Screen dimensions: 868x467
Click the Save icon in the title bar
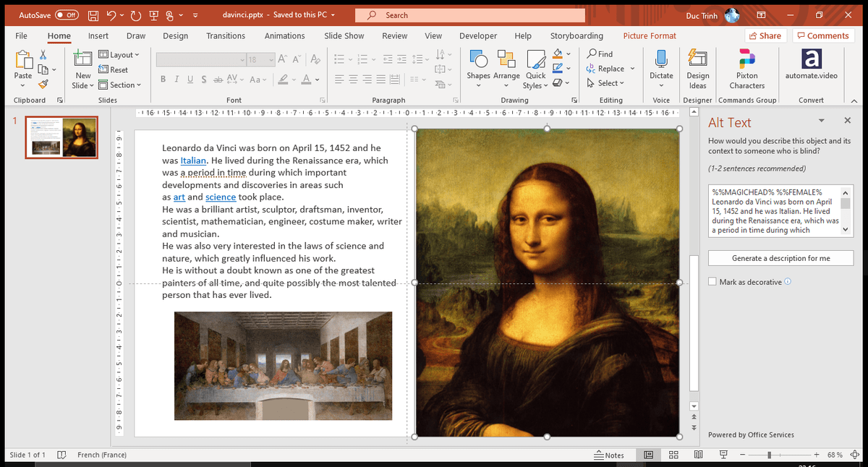(x=93, y=15)
